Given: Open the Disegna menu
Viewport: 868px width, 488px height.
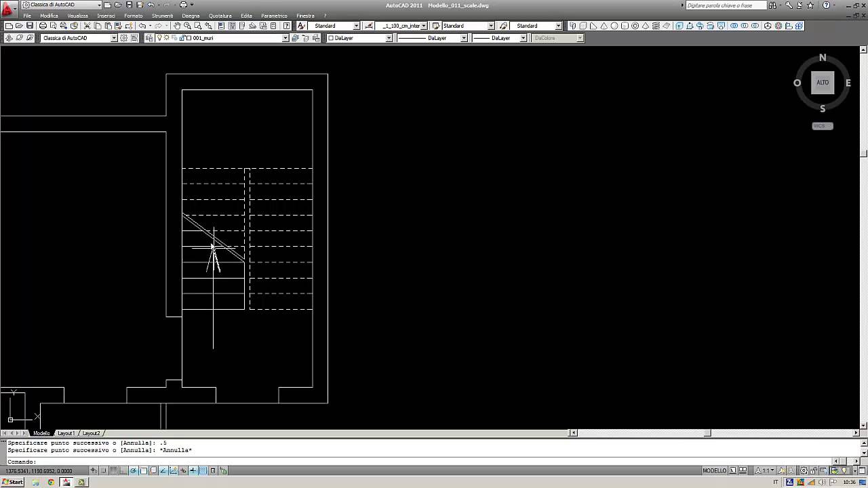Looking at the screenshot, I should (191, 16).
